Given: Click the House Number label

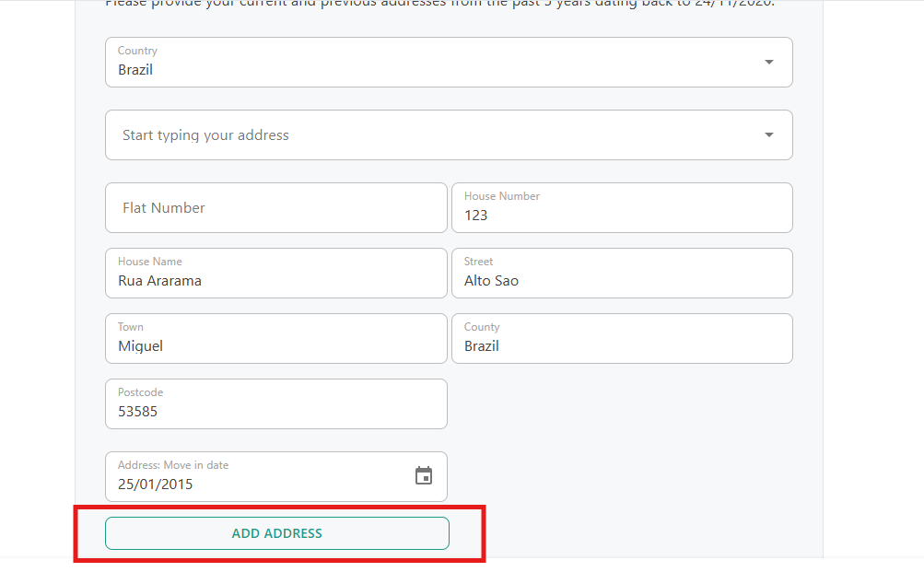Looking at the screenshot, I should pos(502,196).
